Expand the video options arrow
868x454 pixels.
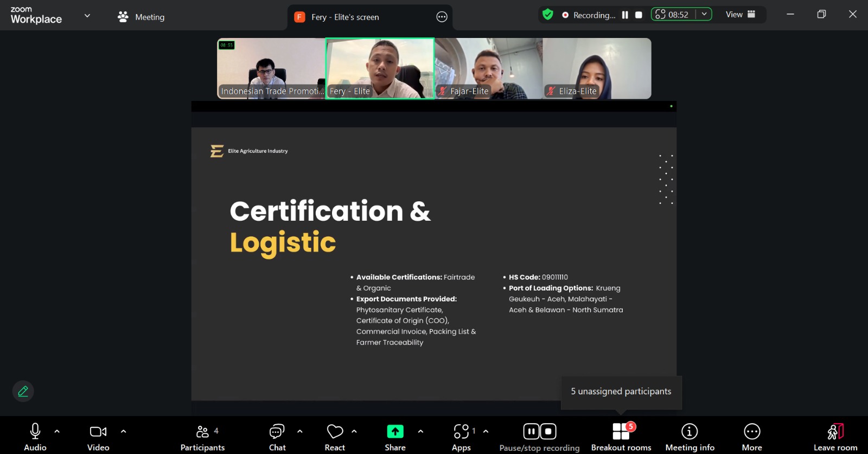point(123,432)
